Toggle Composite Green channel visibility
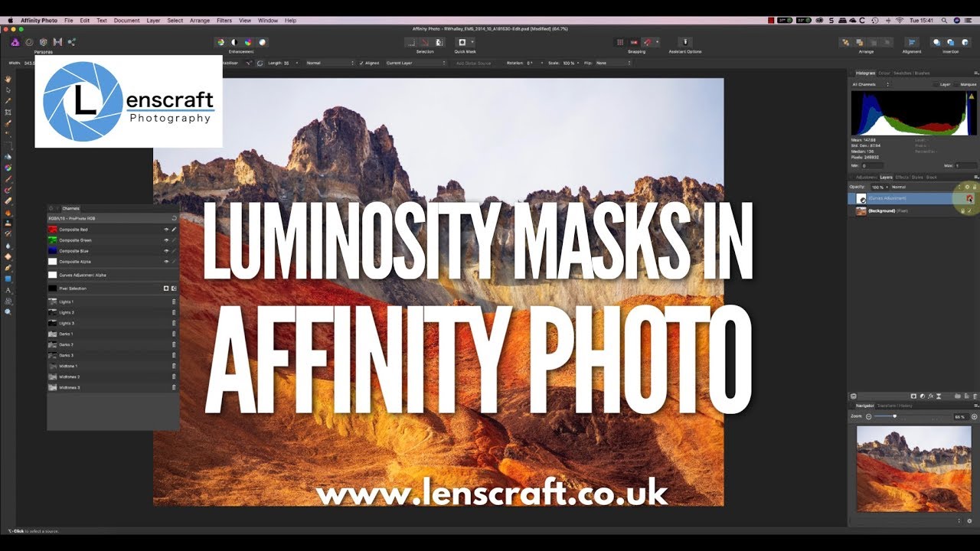 (166, 240)
